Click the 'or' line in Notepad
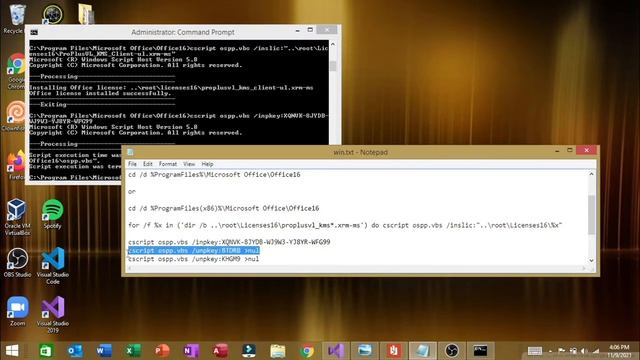Viewport: 640px width, 360px height. [131, 191]
